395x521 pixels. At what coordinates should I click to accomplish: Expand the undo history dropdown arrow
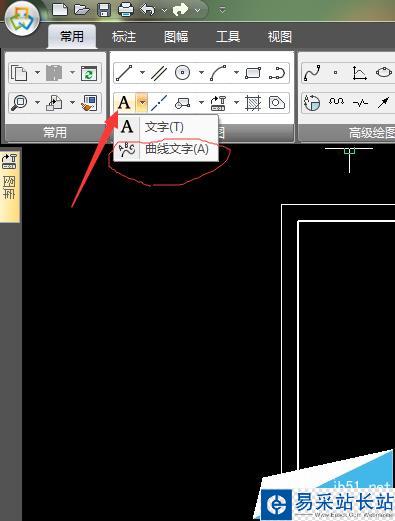tap(164, 11)
